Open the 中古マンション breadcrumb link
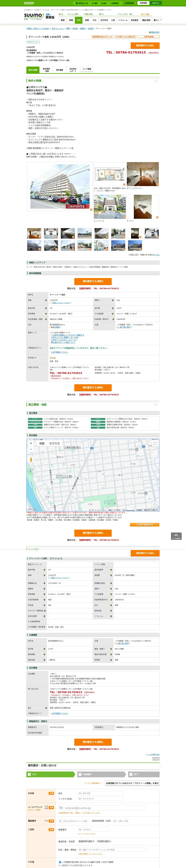 [58, 29]
